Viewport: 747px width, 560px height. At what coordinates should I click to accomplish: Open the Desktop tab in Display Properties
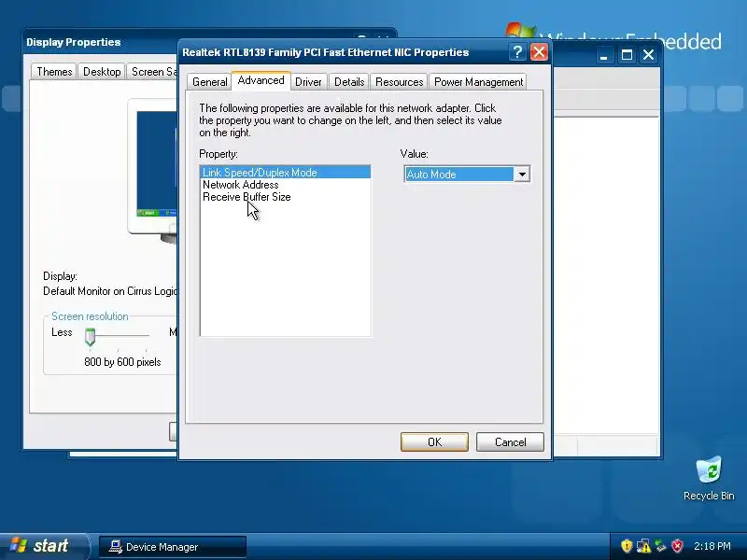(x=102, y=72)
